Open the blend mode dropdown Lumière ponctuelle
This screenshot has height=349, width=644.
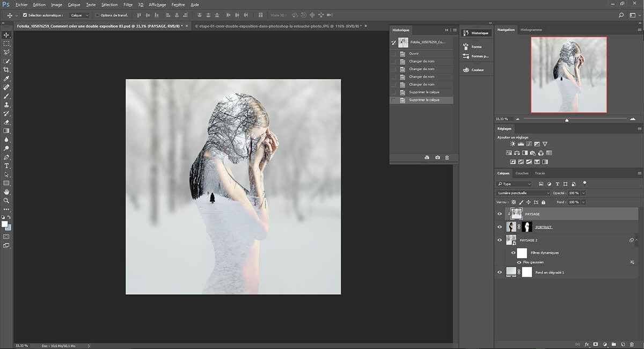[523, 193]
